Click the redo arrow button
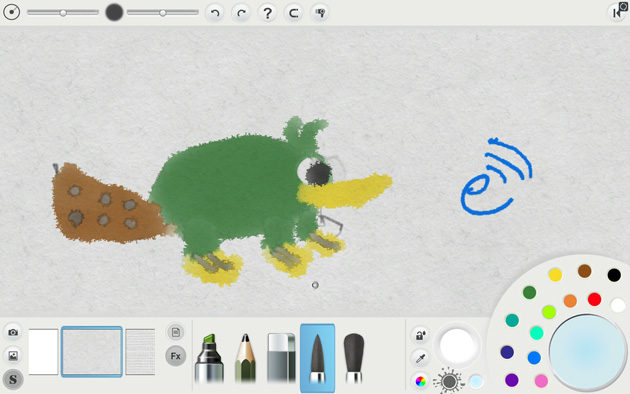 (241, 13)
